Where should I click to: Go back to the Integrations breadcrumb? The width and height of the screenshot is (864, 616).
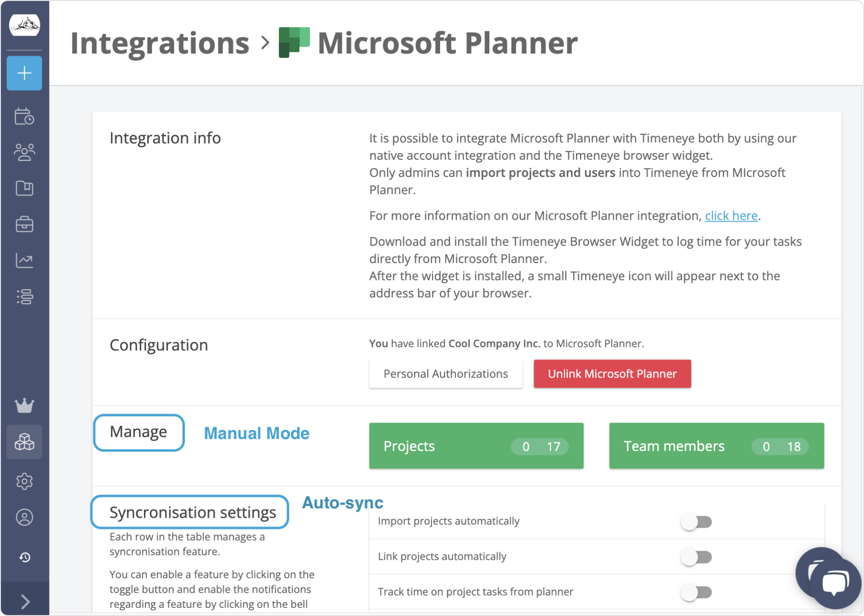tap(159, 43)
